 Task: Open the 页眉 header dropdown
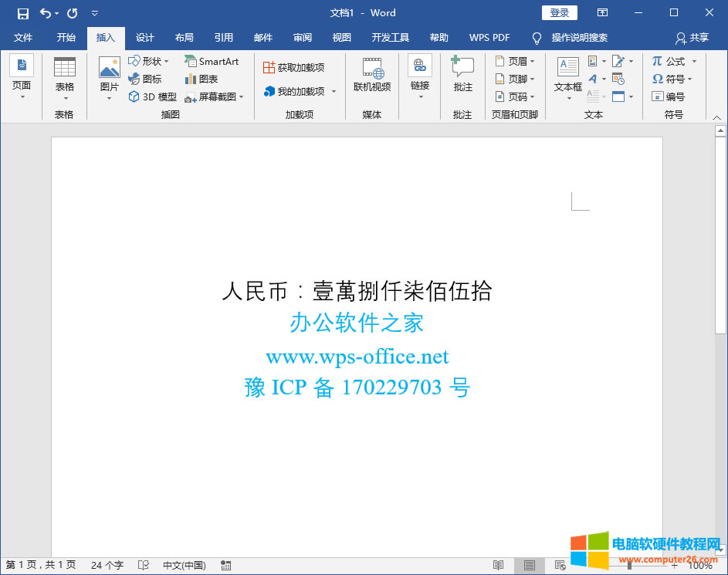coord(515,61)
